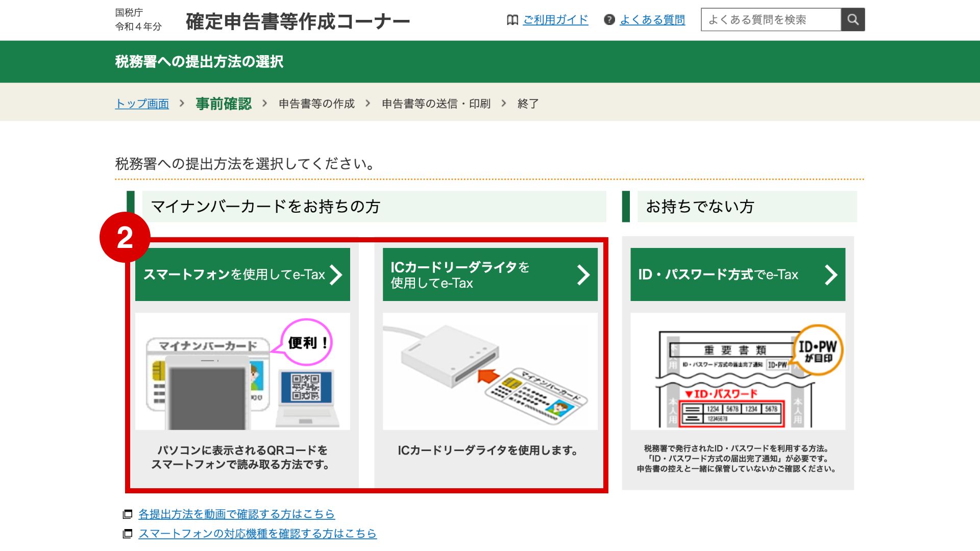Click the chevron arrow on the ICカードリーダライタ button
The height and width of the screenshot is (551, 980).
583,274
